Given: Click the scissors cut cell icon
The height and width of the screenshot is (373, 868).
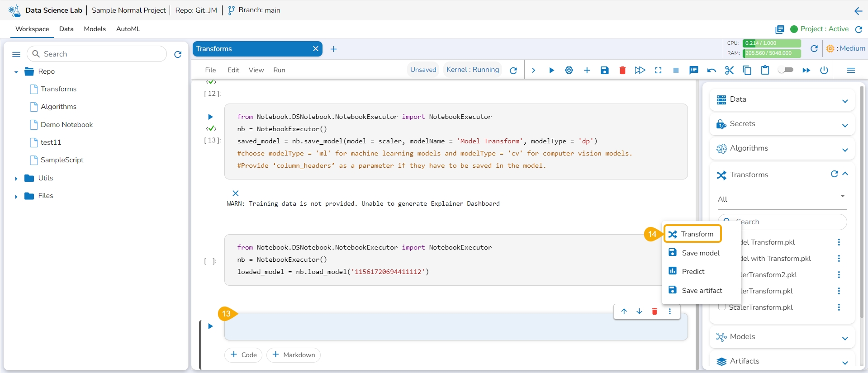Looking at the screenshot, I should coord(729,70).
